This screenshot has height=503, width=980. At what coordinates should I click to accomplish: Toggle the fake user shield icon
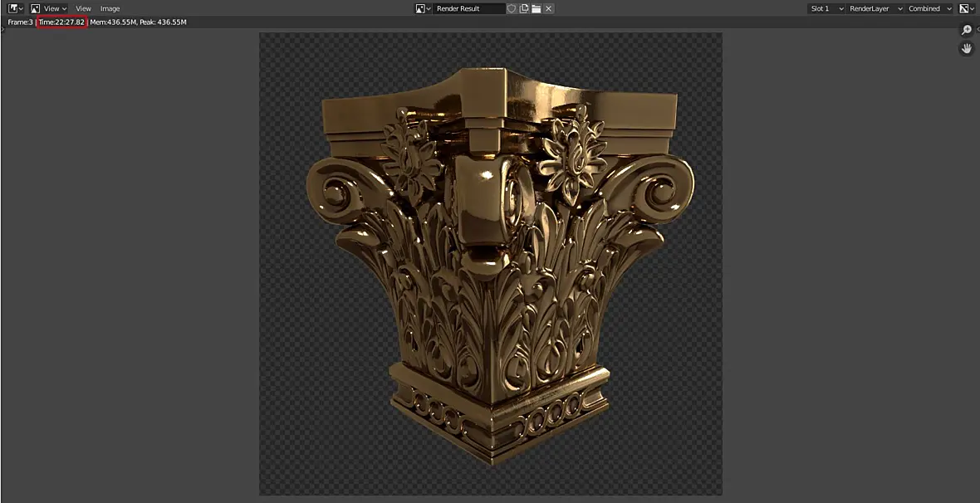coord(512,9)
